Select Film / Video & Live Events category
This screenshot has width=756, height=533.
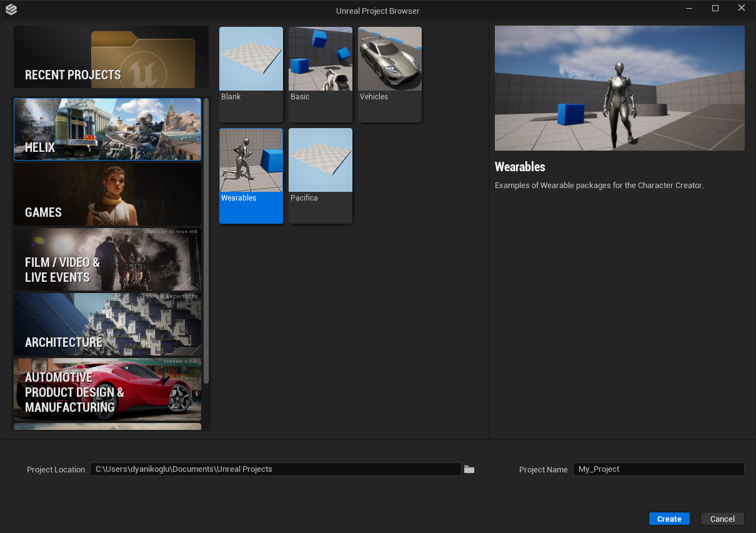point(107,259)
